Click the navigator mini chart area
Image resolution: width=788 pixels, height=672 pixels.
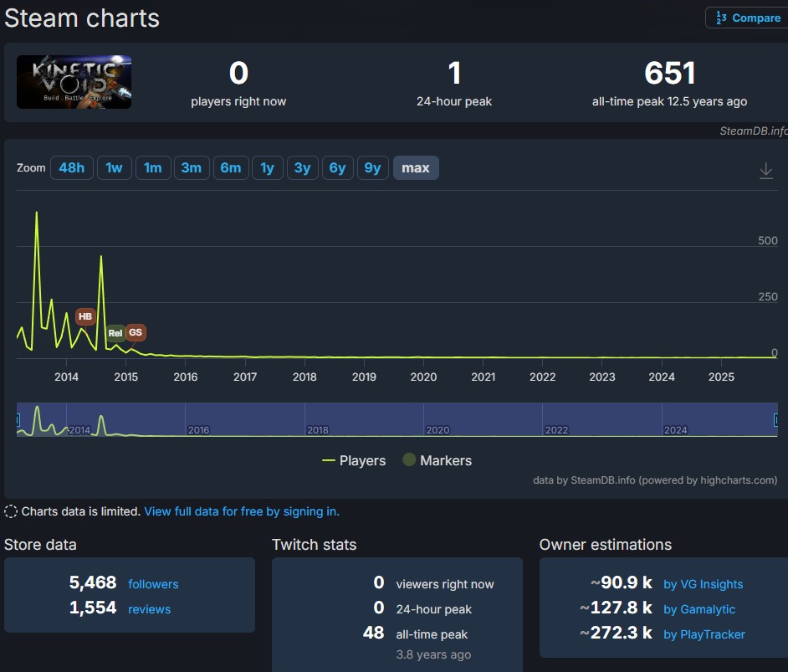(397, 419)
